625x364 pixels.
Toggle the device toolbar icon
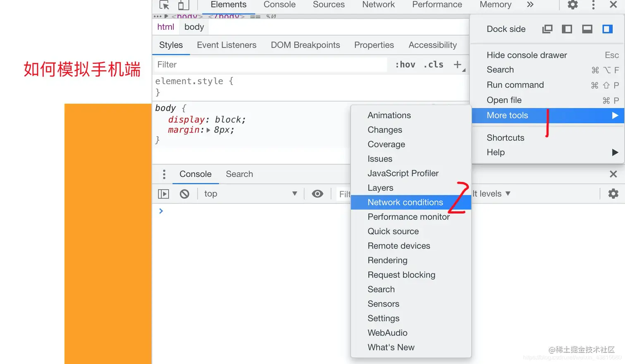click(184, 5)
